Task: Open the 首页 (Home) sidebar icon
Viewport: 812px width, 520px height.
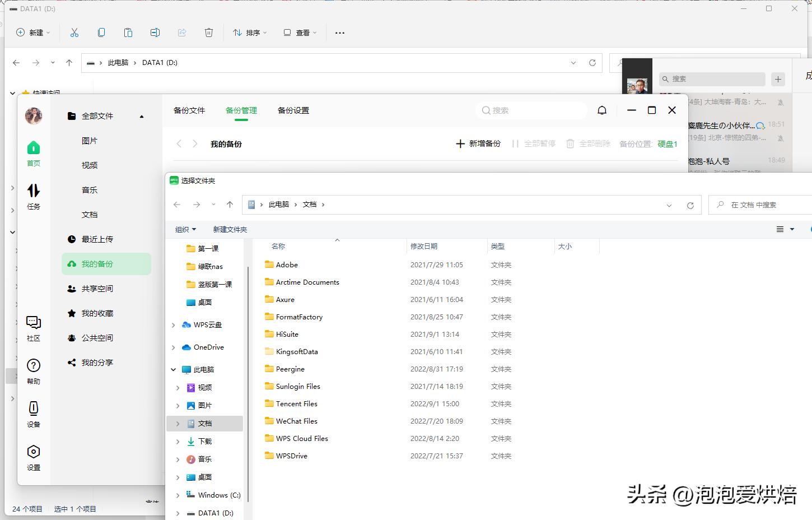Action: tap(34, 152)
